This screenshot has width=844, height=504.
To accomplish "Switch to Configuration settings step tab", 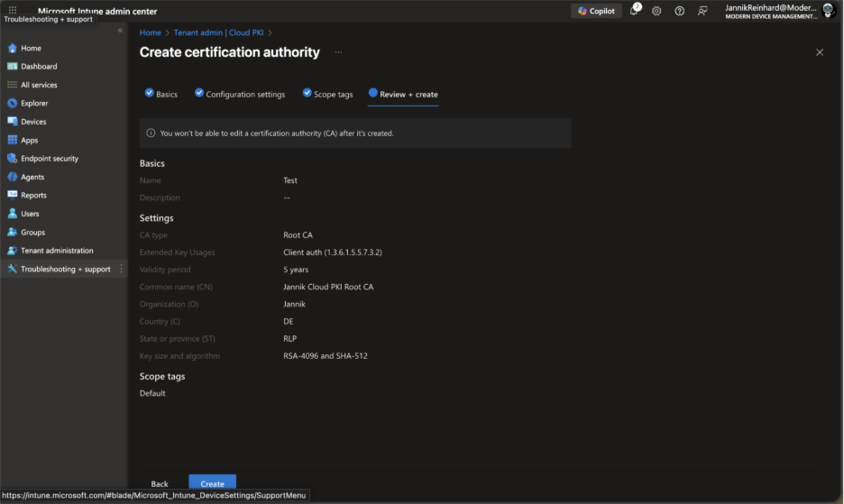I will click(240, 94).
